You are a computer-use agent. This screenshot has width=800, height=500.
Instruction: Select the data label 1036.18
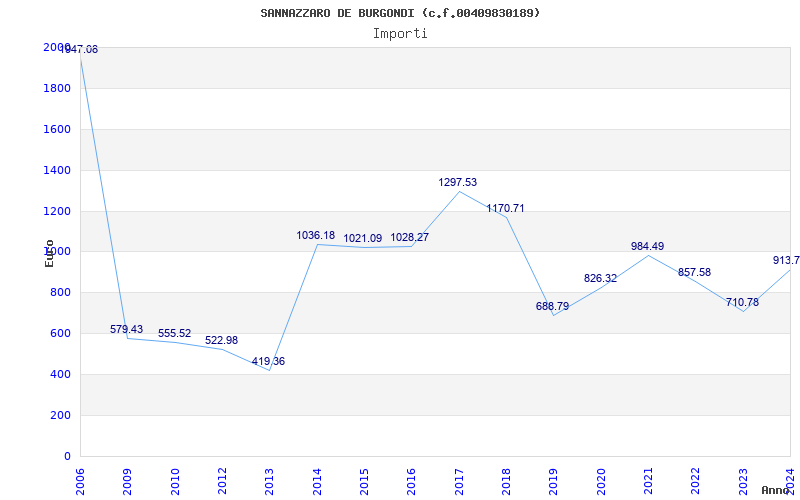point(316,235)
